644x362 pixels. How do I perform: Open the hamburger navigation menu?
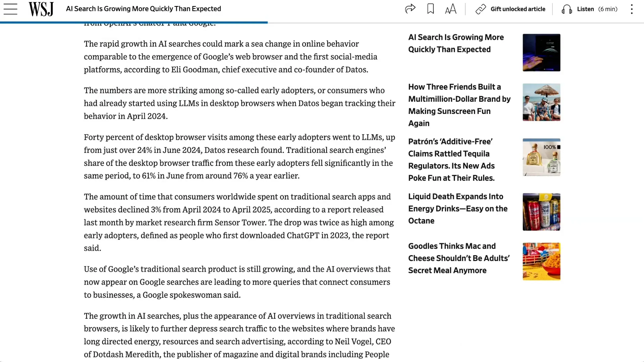10,9
